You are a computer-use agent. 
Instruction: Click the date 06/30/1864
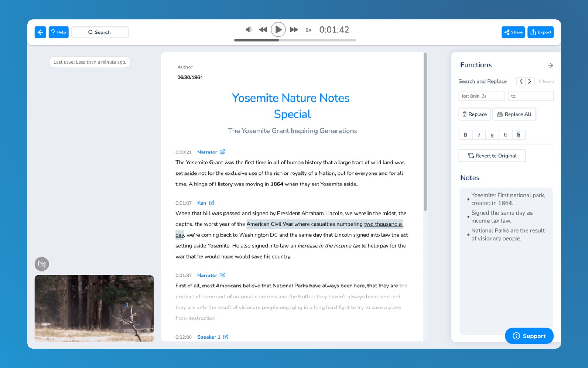pos(190,77)
